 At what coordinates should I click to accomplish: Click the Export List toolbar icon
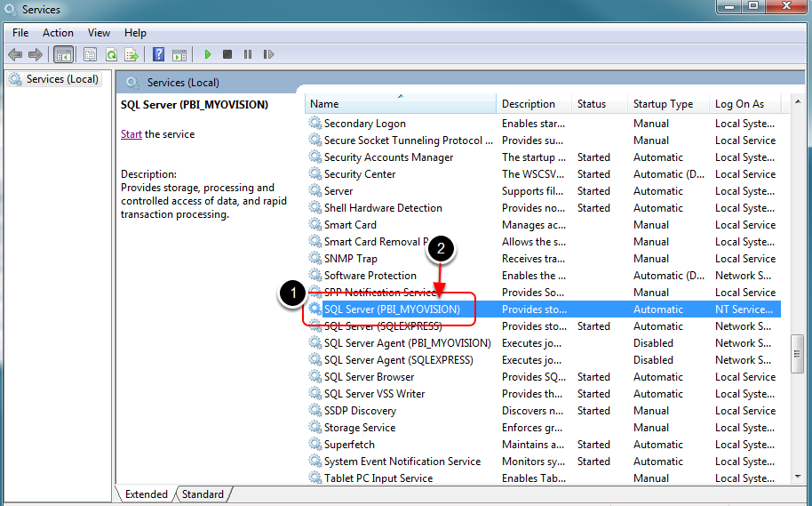(131, 54)
